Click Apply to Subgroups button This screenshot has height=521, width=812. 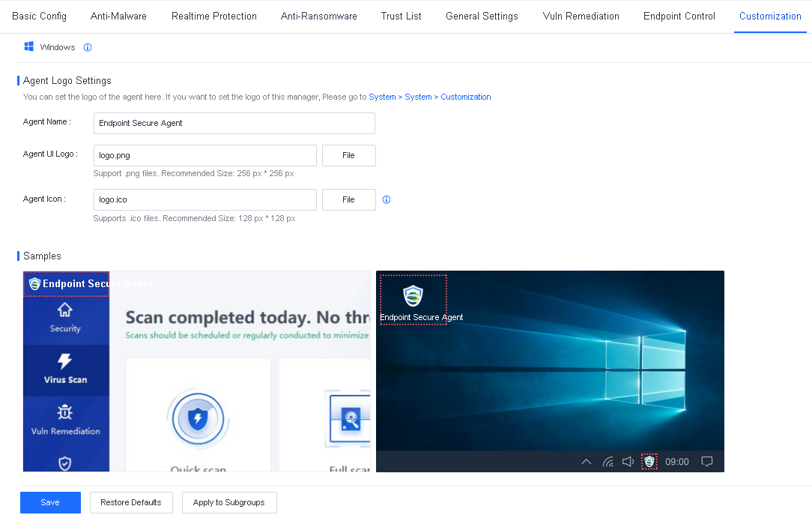228,502
